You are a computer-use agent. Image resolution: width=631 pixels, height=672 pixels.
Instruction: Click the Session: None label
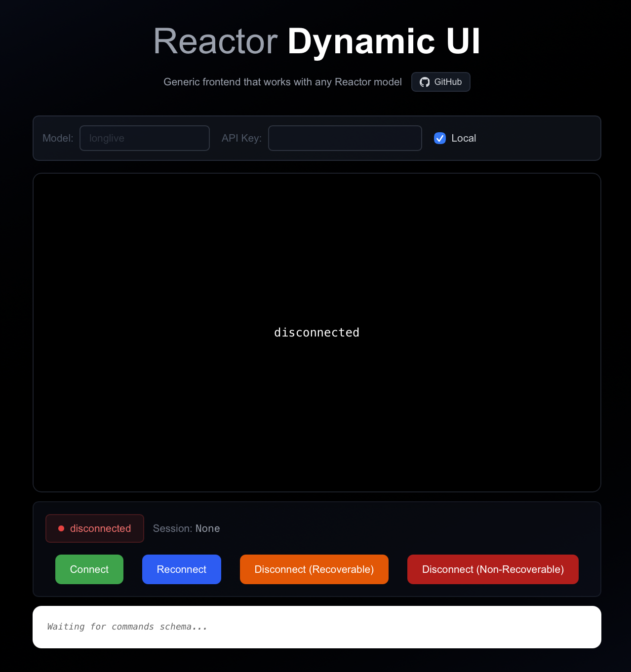point(186,528)
